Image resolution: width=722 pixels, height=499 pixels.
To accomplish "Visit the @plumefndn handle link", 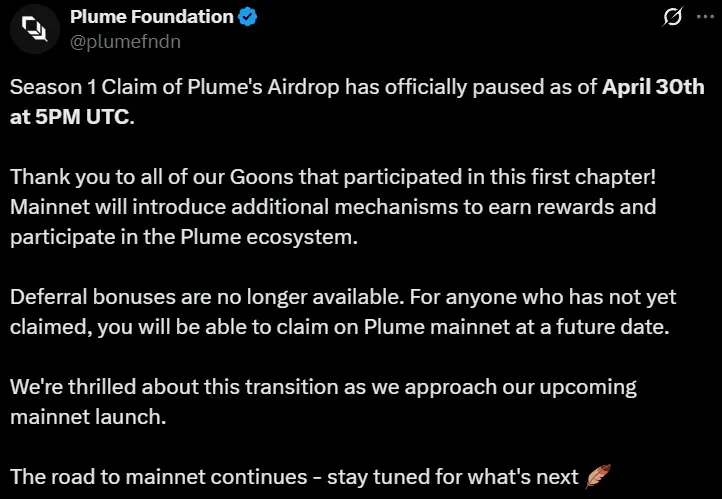I will (x=125, y=42).
